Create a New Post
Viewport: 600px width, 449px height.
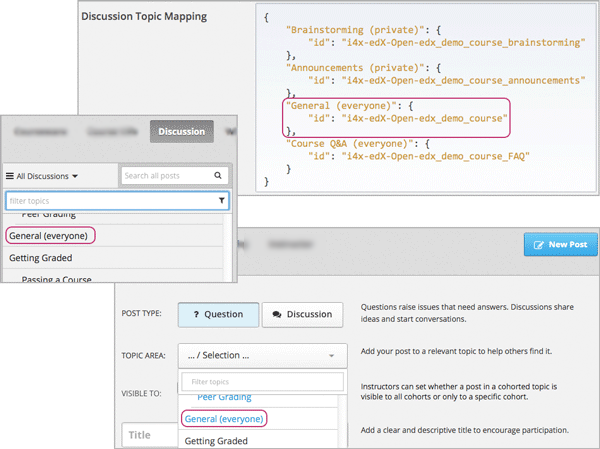click(x=561, y=245)
